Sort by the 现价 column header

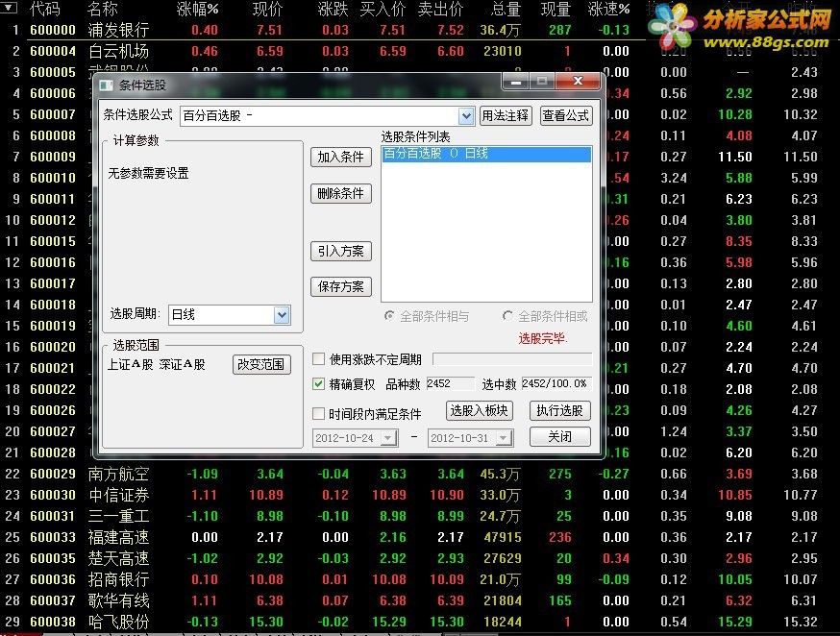(x=267, y=9)
